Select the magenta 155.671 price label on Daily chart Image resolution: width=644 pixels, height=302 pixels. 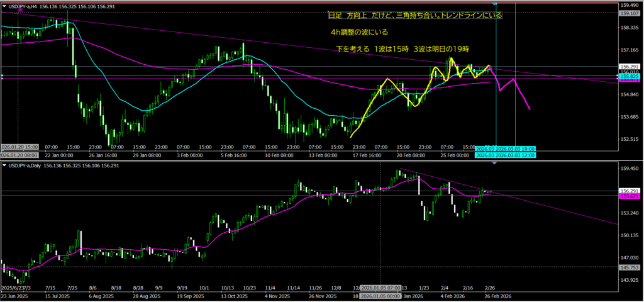point(630,196)
